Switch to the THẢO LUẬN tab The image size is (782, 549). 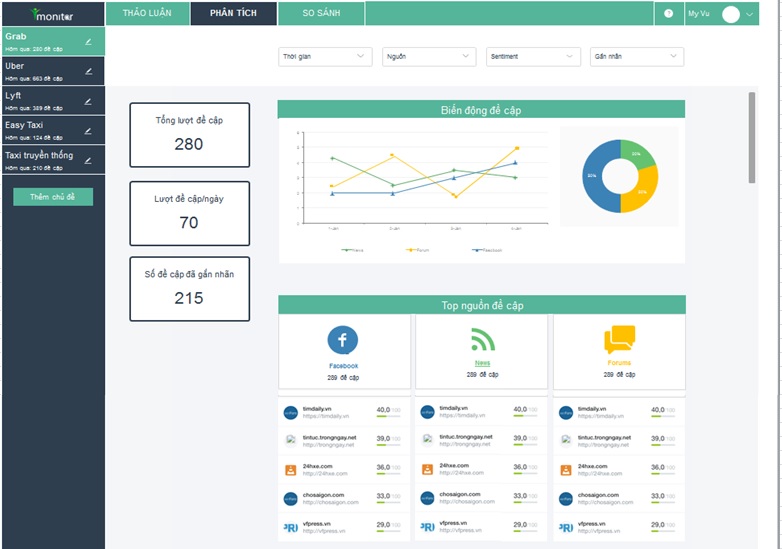[x=147, y=13]
